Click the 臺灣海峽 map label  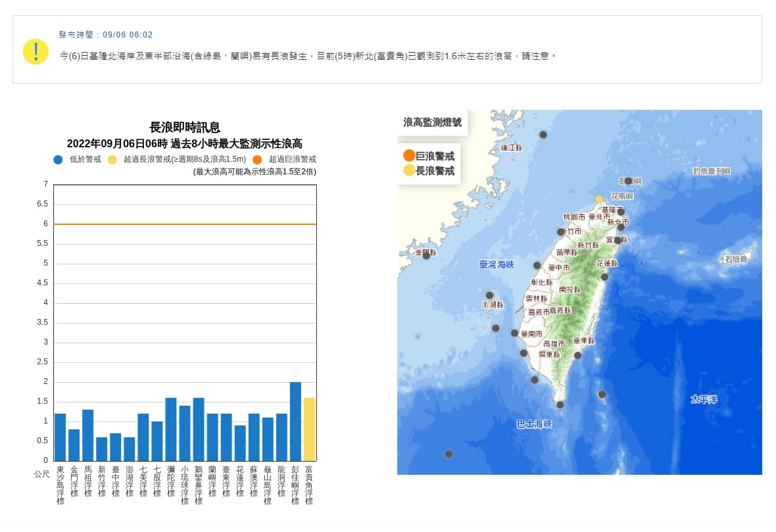pos(497,264)
